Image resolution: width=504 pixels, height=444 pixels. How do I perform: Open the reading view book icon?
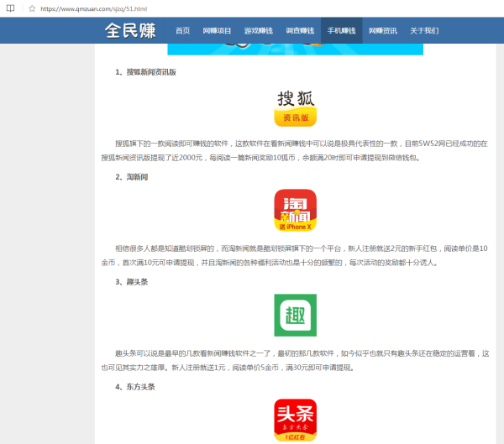(11, 8)
